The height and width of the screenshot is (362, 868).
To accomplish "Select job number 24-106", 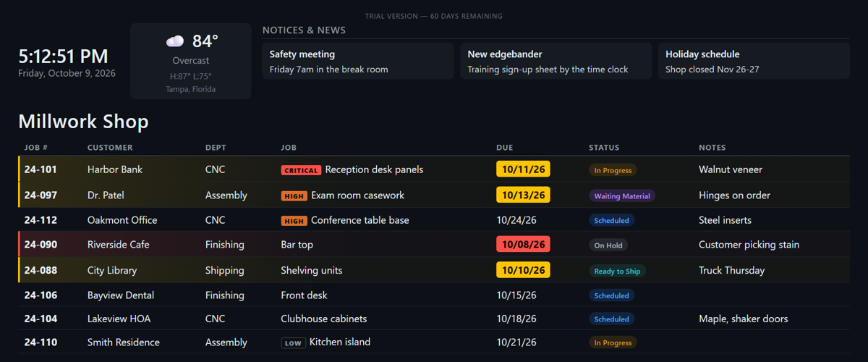I will 41,295.
